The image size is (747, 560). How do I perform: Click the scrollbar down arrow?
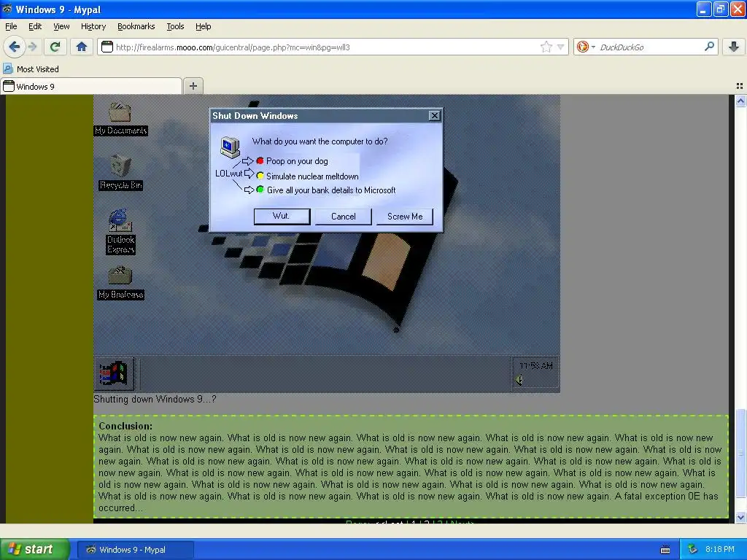point(740,517)
